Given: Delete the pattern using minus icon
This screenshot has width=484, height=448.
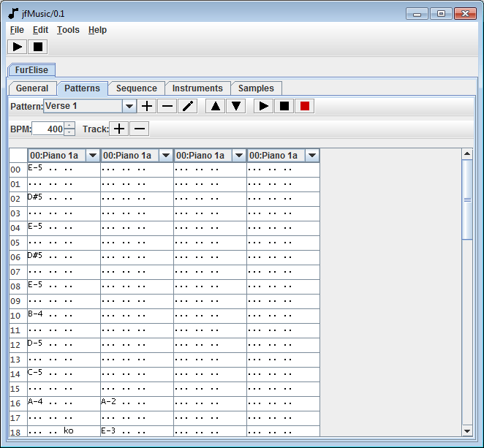Looking at the screenshot, I should pos(167,106).
